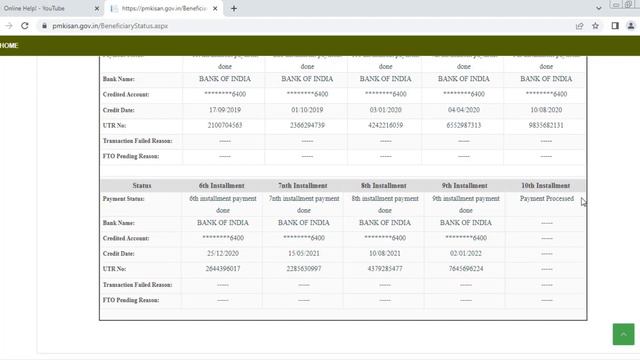Click the upper table's UTR No label
Image resolution: width=640 pixels, height=360 pixels.
click(115, 125)
